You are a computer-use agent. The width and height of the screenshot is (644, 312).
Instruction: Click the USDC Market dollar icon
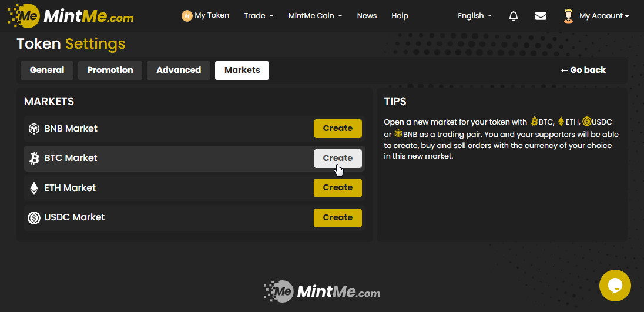pyautogui.click(x=34, y=217)
